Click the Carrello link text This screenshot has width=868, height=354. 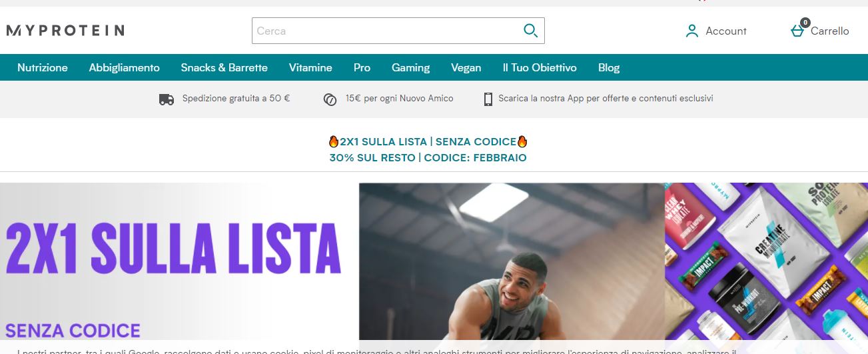pyautogui.click(x=830, y=31)
